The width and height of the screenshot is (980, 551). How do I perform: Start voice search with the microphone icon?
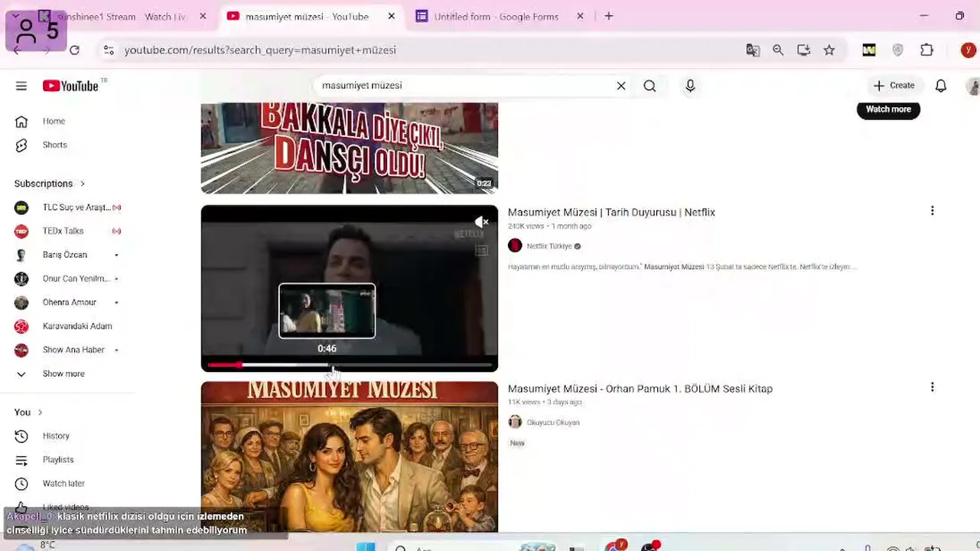pyautogui.click(x=690, y=86)
